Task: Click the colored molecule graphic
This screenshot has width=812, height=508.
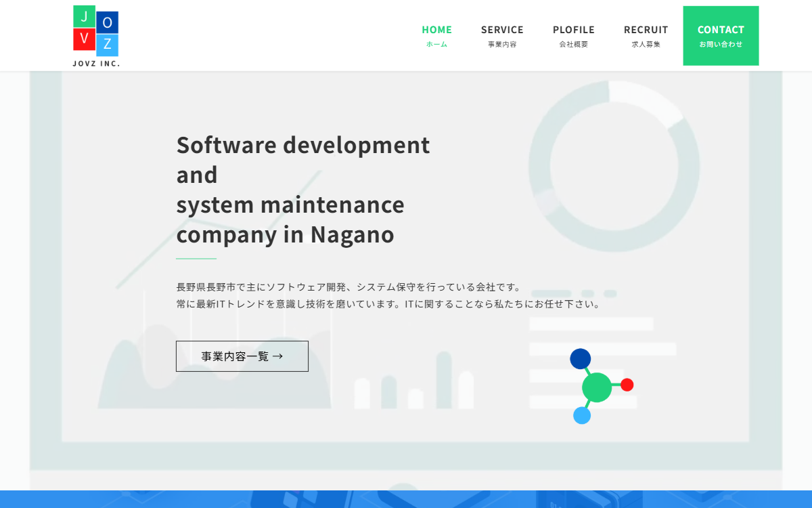Action: [x=602, y=386]
